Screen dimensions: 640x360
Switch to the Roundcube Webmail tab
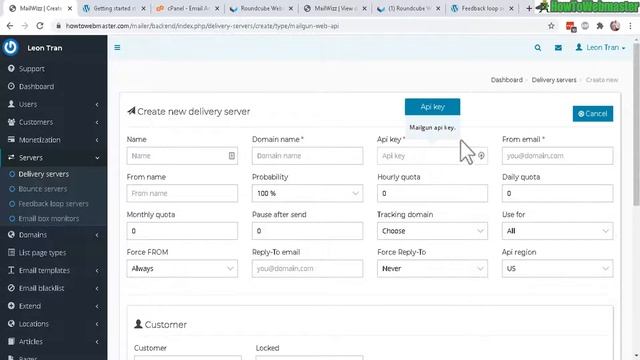[x=261, y=8]
